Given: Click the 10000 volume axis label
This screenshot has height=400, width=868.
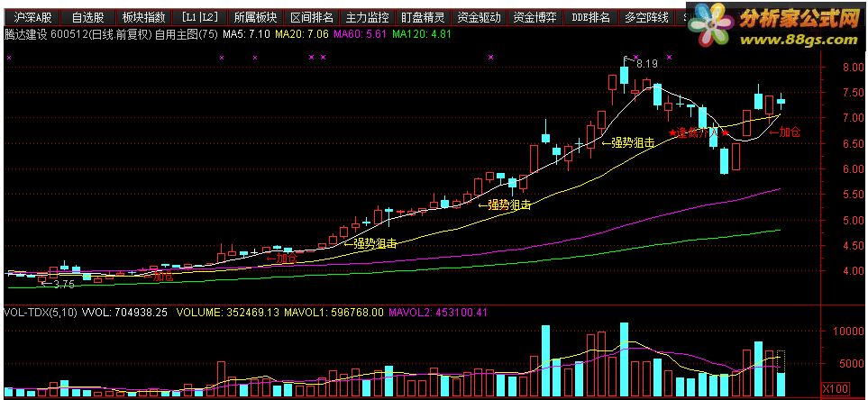Looking at the screenshot, I should 847,331.
